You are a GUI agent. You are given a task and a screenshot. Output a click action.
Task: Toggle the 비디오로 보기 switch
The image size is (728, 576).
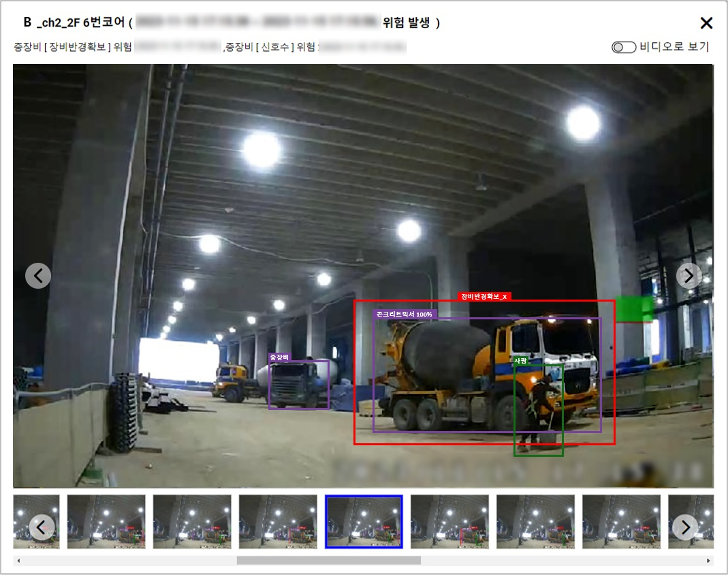tap(624, 47)
